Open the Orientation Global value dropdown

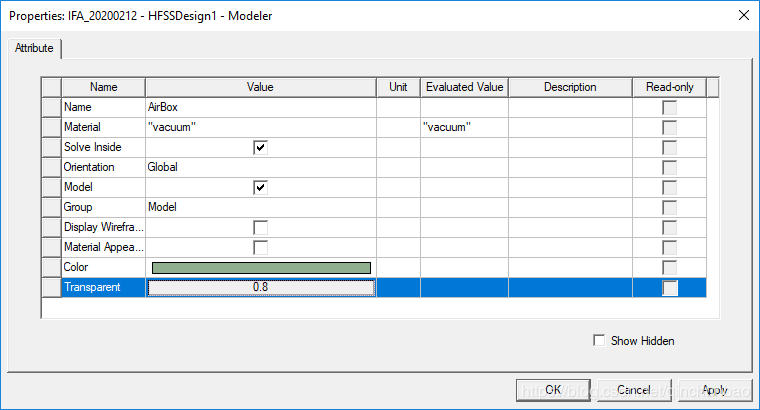point(261,167)
